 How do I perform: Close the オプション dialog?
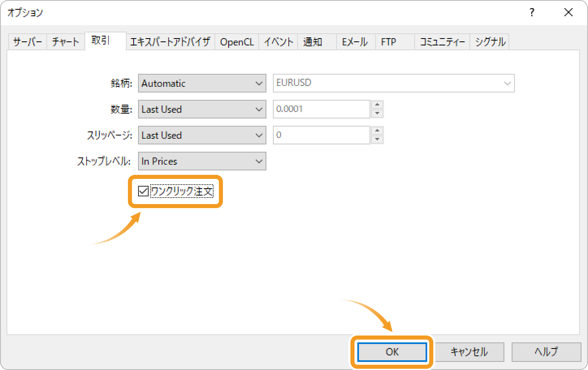[569, 13]
